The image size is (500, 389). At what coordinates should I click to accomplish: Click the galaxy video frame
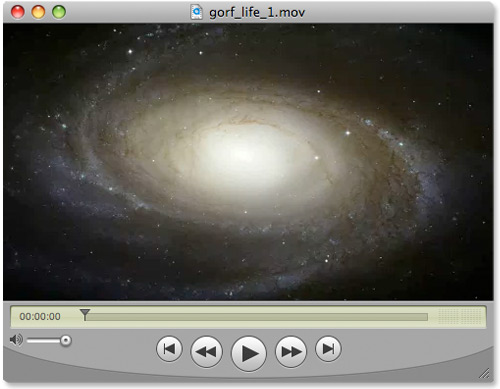coord(248,162)
